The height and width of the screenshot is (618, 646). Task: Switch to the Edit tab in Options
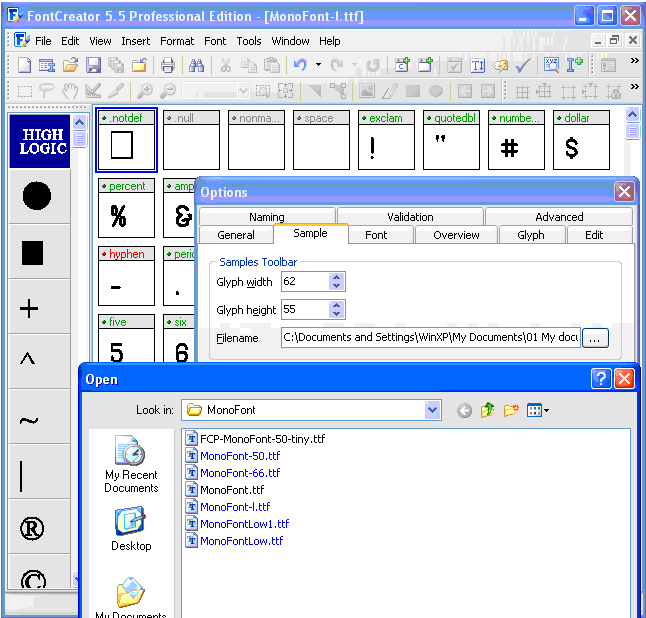click(x=594, y=235)
